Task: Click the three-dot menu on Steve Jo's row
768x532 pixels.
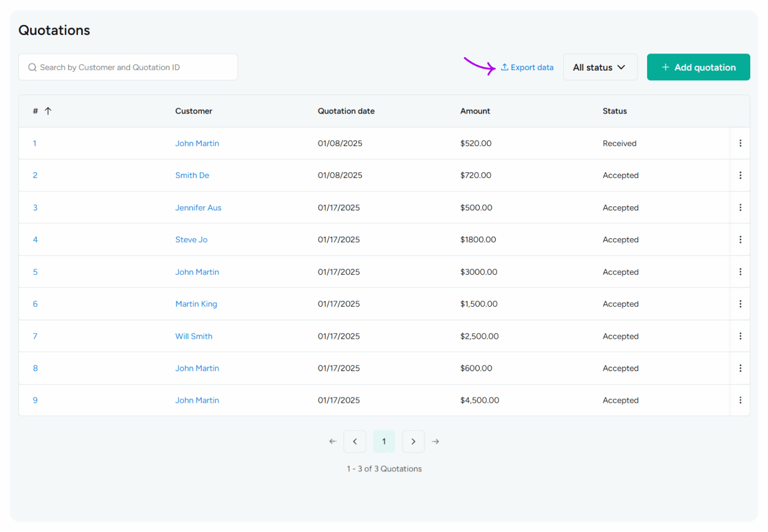Action: 740,239
